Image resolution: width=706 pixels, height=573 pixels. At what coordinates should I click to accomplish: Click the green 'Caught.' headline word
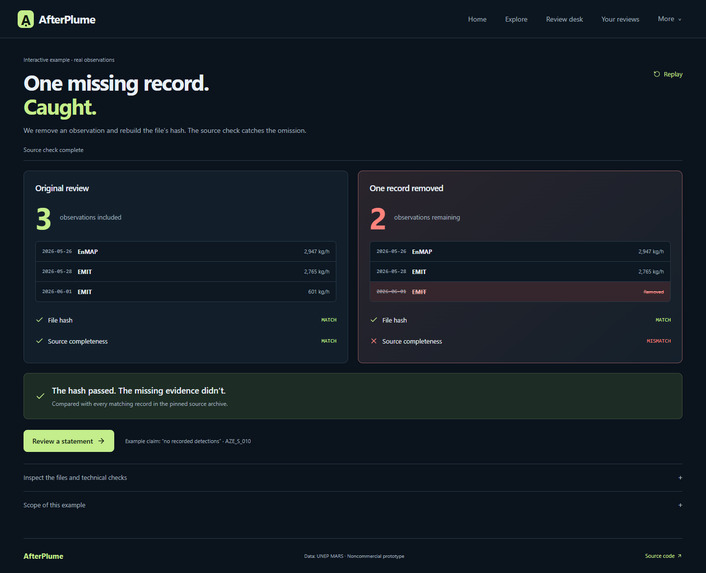(x=60, y=108)
